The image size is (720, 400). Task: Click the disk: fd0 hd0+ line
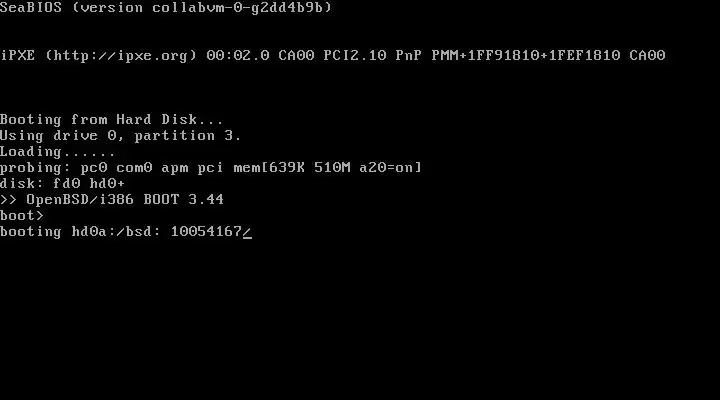[x=62, y=184]
